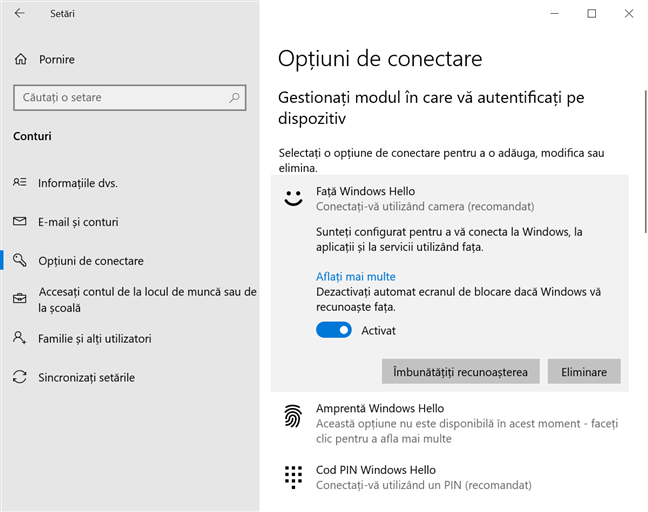Image resolution: width=648 pixels, height=512 pixels.
Task: Maximize the Setări window
Action: [x=591, y=14]
